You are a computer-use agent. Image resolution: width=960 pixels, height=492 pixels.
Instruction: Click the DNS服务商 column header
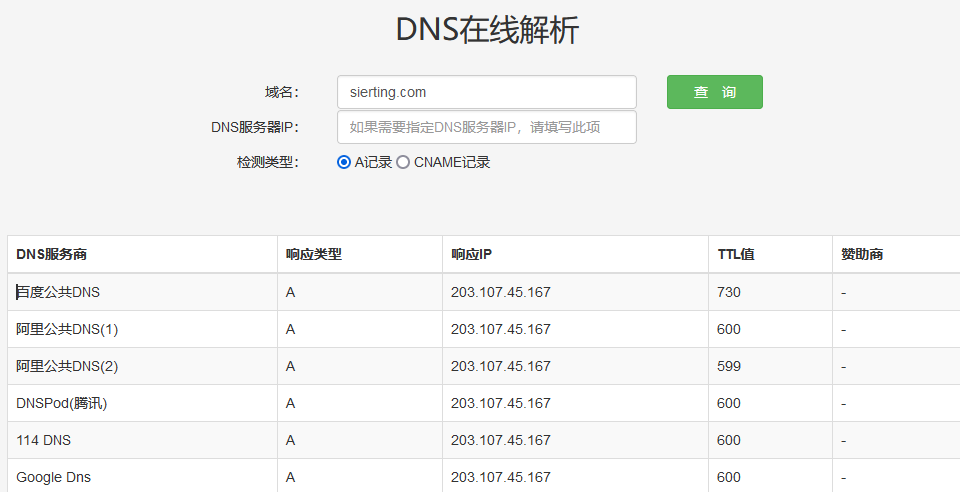pyautogui.click(x=51, y=254)
